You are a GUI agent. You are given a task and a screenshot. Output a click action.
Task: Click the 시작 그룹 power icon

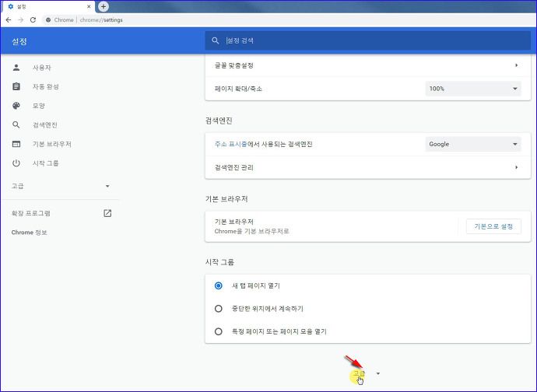point(16,163)
